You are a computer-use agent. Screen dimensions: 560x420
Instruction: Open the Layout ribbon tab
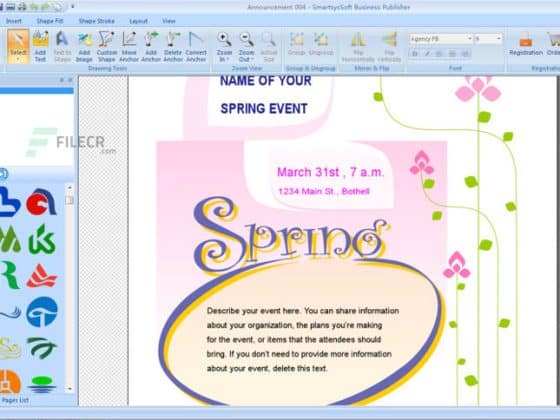pyautogui.click(x=139, y=21)
